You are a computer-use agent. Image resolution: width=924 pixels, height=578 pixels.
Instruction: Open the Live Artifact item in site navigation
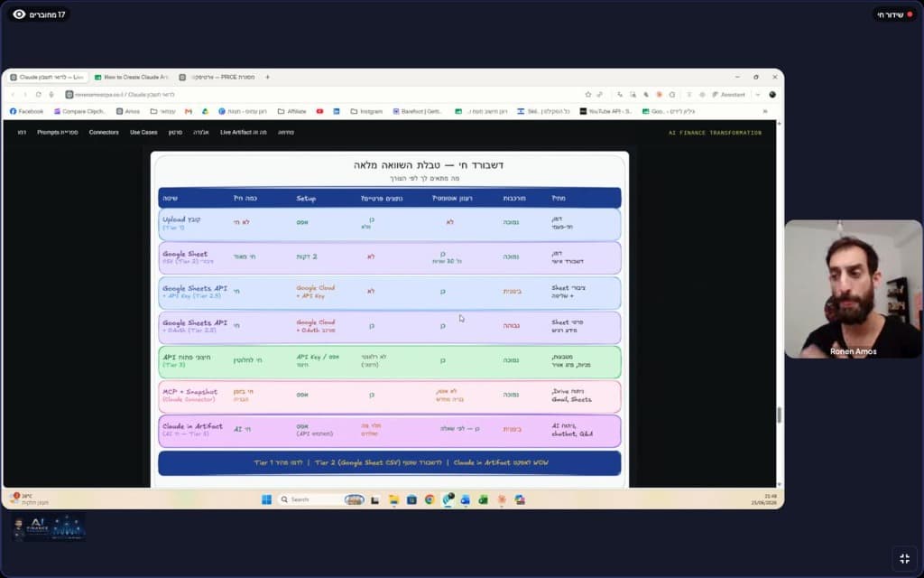click(x=244, y=132)
